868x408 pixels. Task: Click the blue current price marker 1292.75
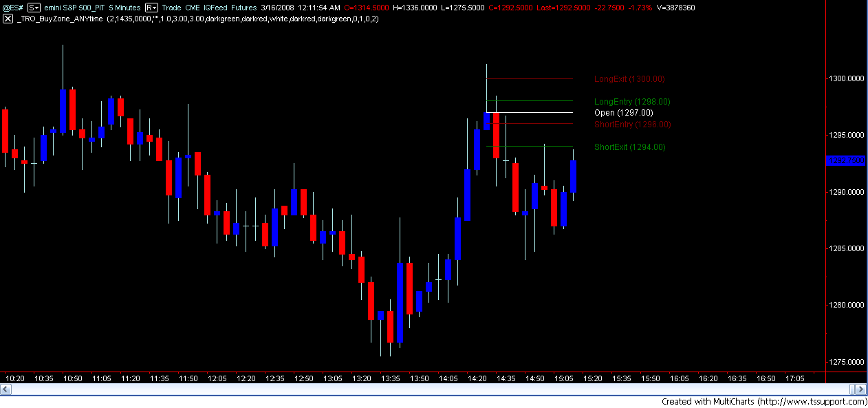coord(845,160)
